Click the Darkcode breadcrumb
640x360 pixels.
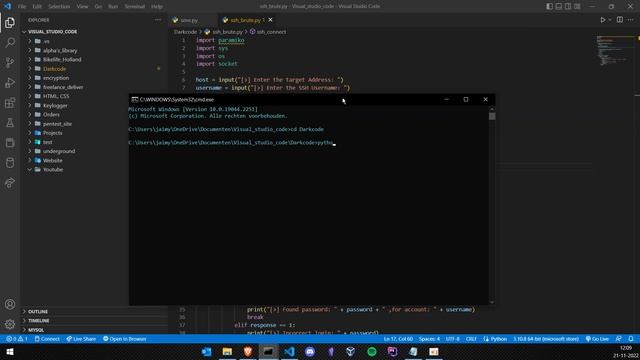point(185,32)
